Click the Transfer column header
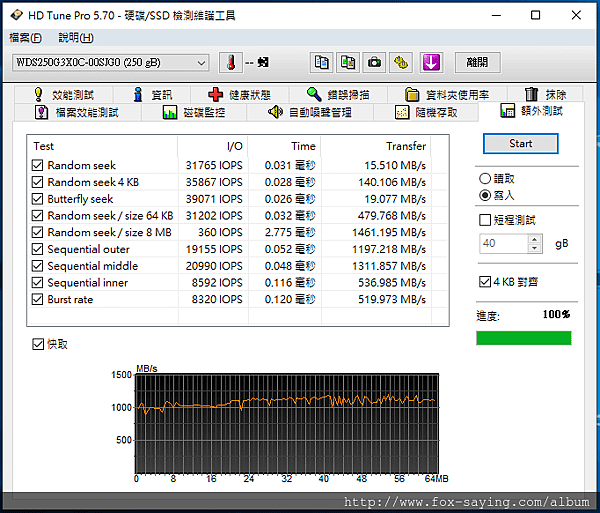The height and width of the screenshot is (513, 600). click(x=376, y=146)
